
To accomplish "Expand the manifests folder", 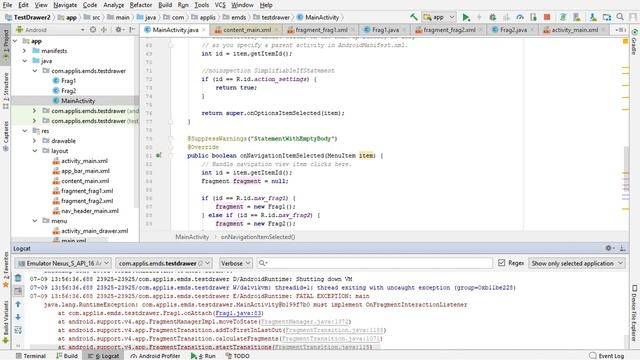I will pos(24,51).
